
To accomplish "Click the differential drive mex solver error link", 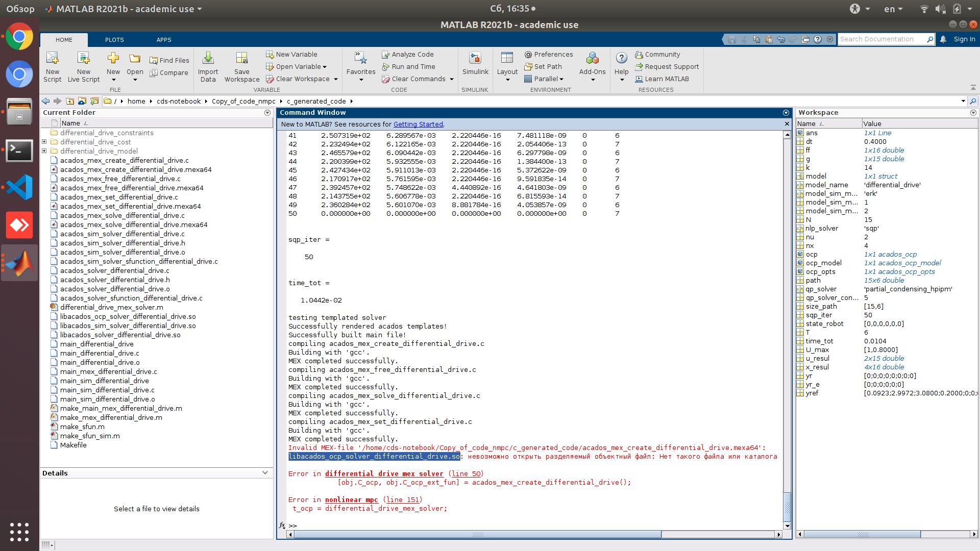I will (x=384, y=473).
